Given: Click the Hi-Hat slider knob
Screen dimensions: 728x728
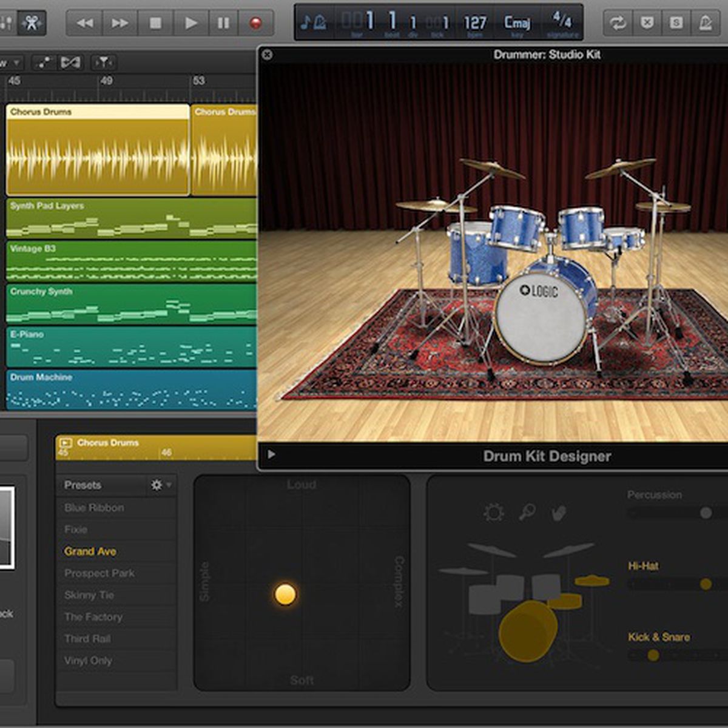Looking at the screenshot, I should tap(706, 584).
